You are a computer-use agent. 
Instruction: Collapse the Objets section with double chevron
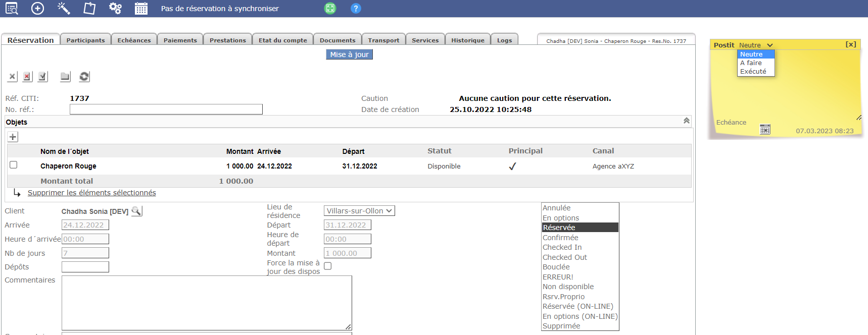pos(686,121)
